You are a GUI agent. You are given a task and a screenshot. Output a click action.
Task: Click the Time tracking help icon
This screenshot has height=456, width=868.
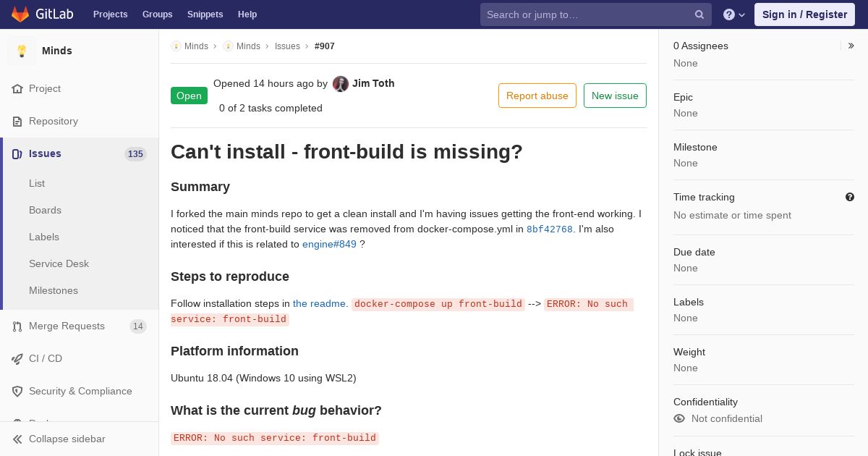pos(849,197)
